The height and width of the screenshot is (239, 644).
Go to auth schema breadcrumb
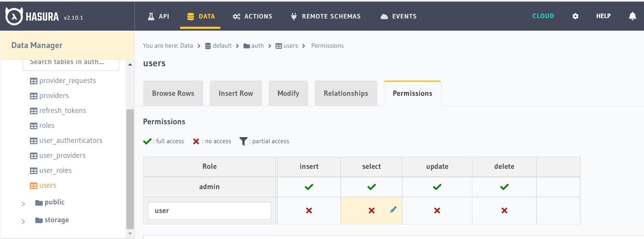253,46
